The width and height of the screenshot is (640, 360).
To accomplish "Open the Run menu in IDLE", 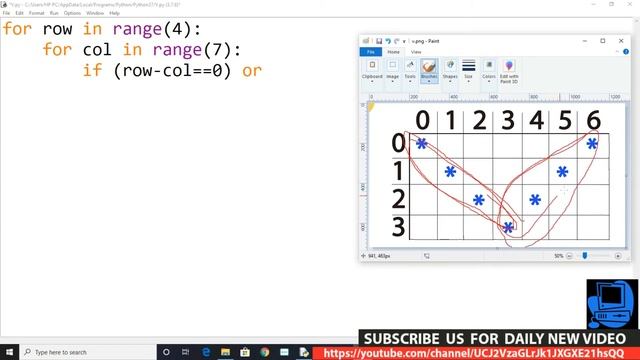I will [54, 13].
